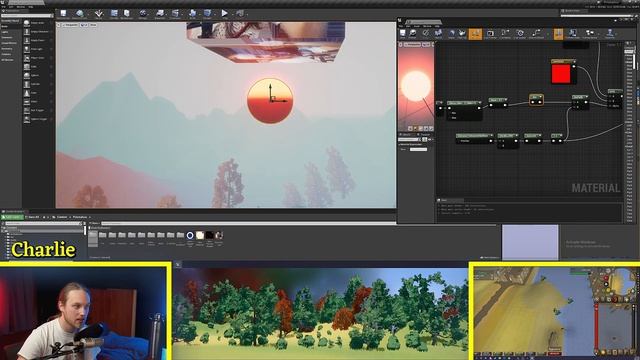Open Lit dropdown in the material preview
This screenshot has width=640, height=360.
pyautogui.click(x=426, y=44)
